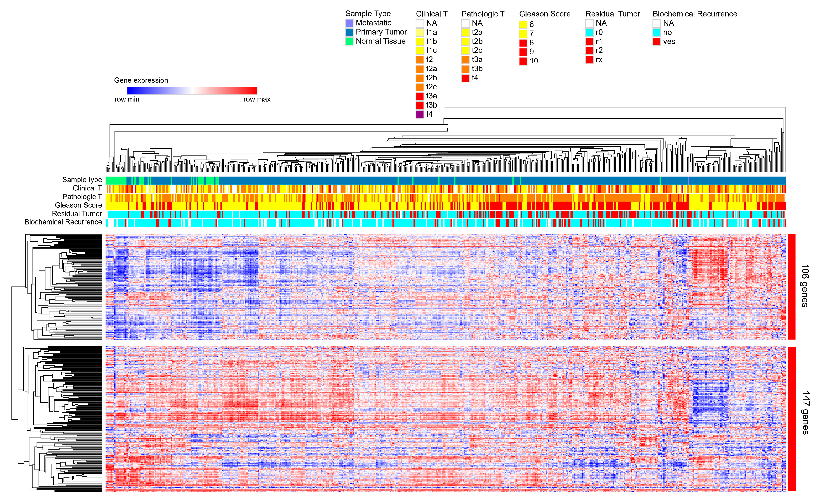Click the '106 genes' cluster label
Screen dimensions: 819x504
point(805,285)
